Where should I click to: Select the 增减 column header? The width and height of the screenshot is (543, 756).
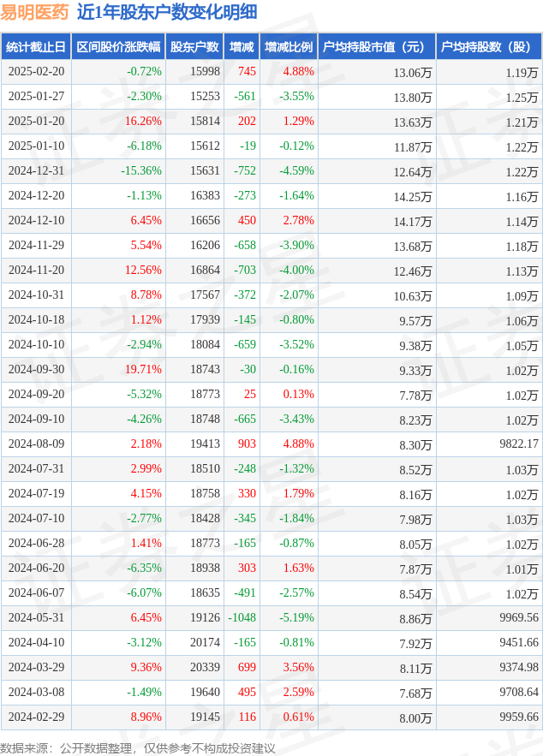coord(242,47)
